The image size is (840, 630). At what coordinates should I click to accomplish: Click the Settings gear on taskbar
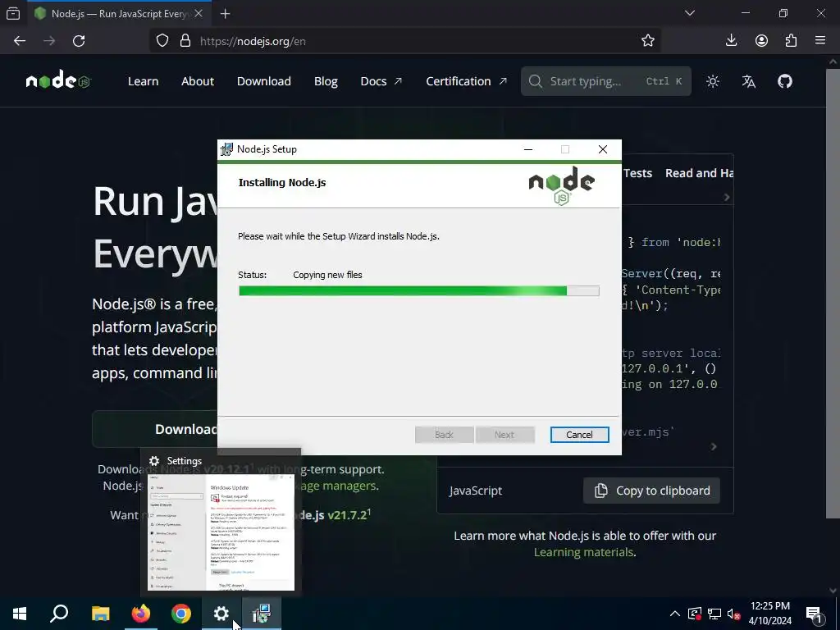(x=221, y=614)
